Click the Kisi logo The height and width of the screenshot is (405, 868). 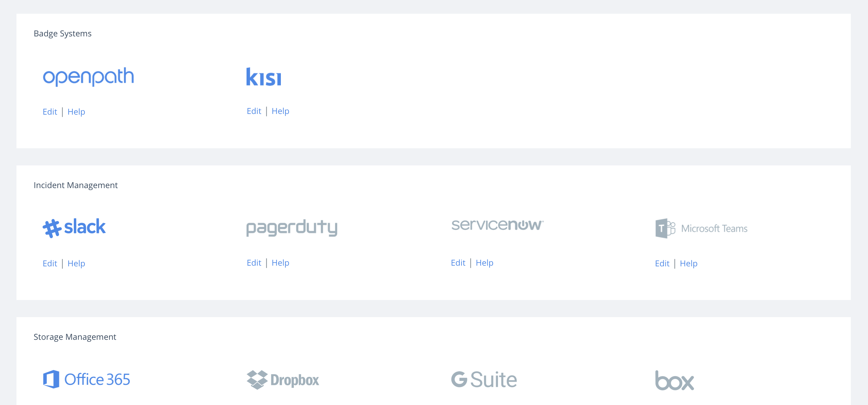(264, 77)
